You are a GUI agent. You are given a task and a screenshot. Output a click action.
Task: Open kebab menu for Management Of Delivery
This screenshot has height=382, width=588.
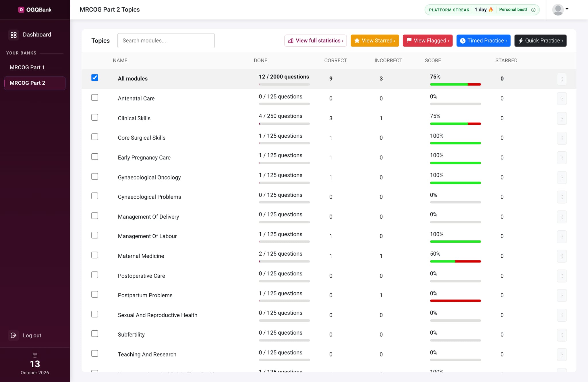[x=562, y=217]
